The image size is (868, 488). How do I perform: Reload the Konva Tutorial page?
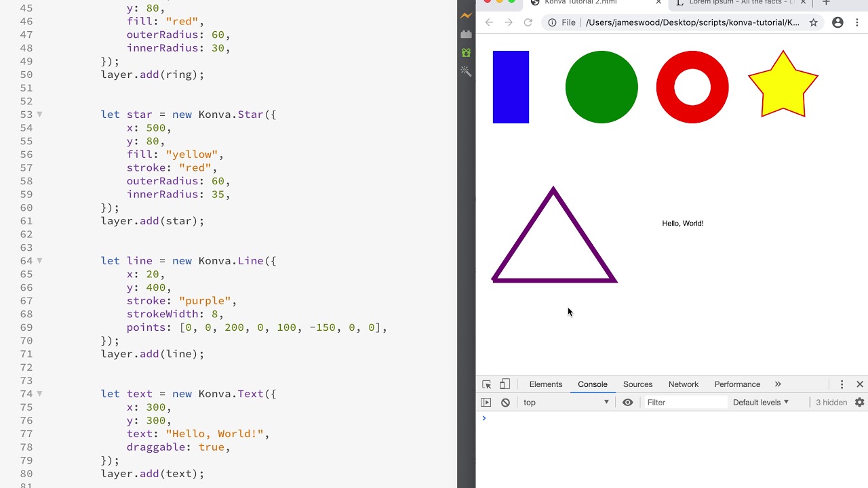point(528,22)
